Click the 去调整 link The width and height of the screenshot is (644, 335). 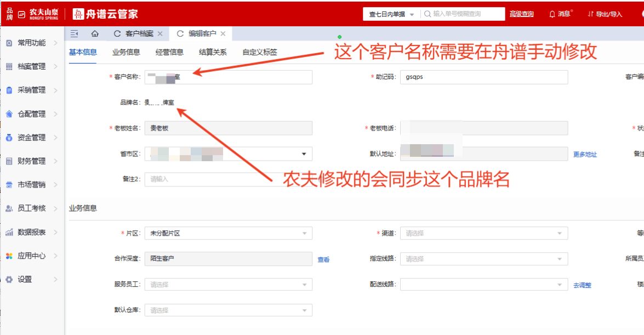click(x=582, y=285)
